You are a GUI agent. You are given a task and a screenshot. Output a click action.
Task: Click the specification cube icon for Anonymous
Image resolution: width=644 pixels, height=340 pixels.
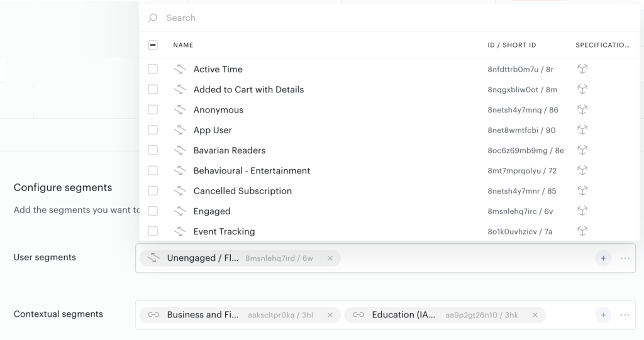click(582, 109)
